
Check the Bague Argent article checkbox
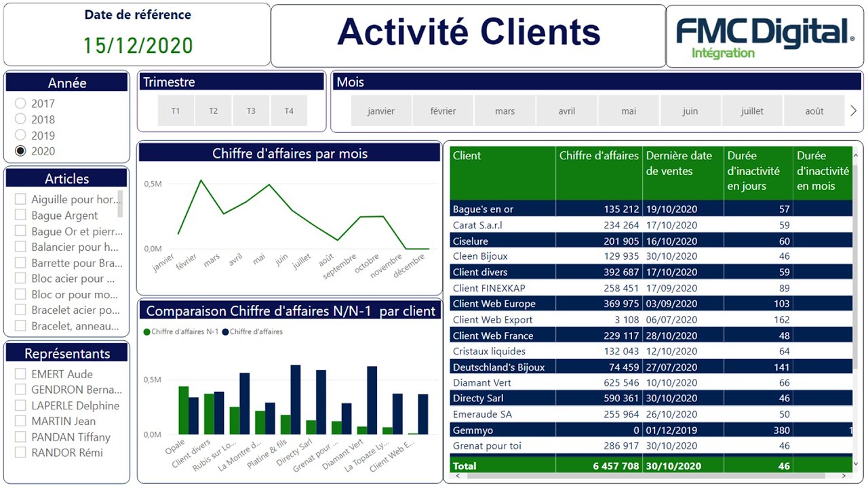pos(20,216)
